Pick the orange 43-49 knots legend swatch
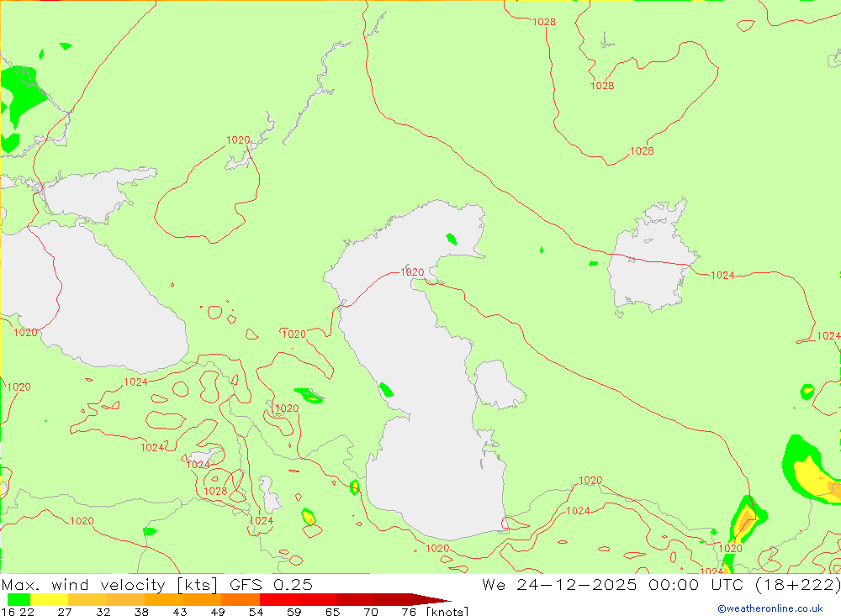Screen dimensions: 841x616 tap(202, 599)
